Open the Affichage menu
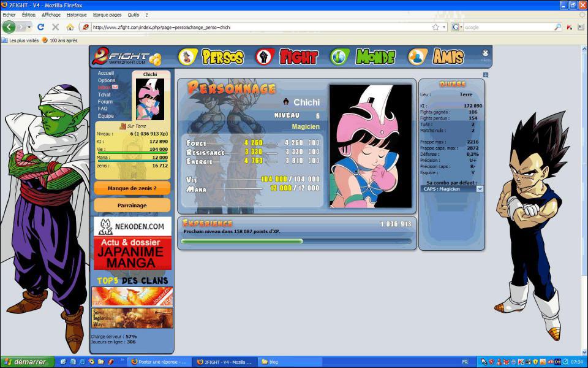 point(51,14)
